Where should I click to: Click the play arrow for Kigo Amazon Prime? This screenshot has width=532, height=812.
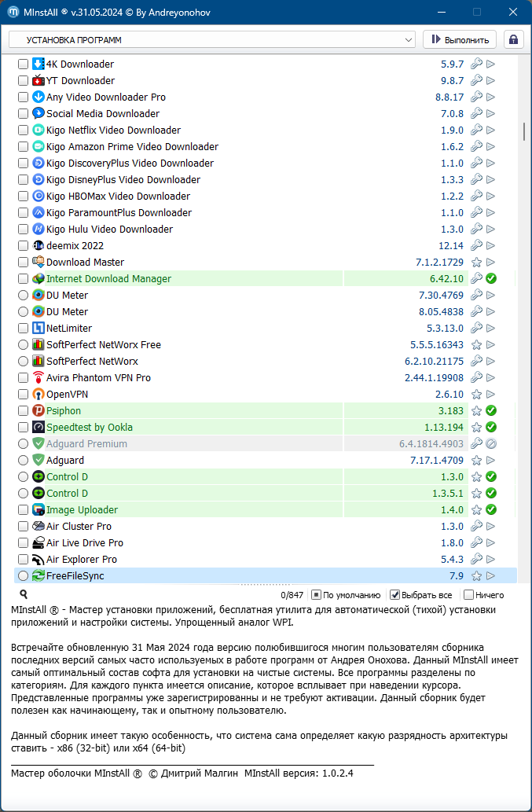tap(491, 146)
